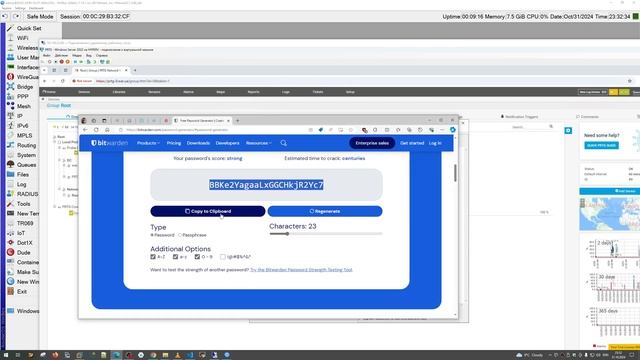Open New Terminal in WinBox sidebar
Viewport: 640px width, 360px height.
click(23, 213)
